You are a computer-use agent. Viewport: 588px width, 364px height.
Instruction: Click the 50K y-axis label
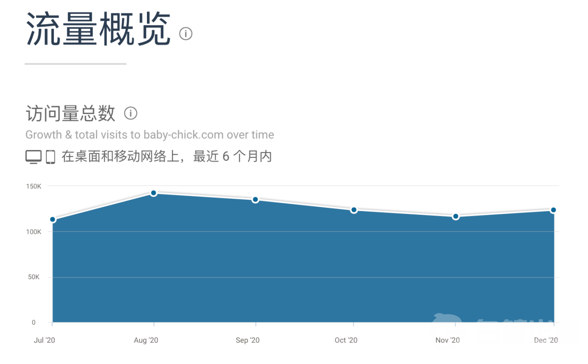coord(35,277)
